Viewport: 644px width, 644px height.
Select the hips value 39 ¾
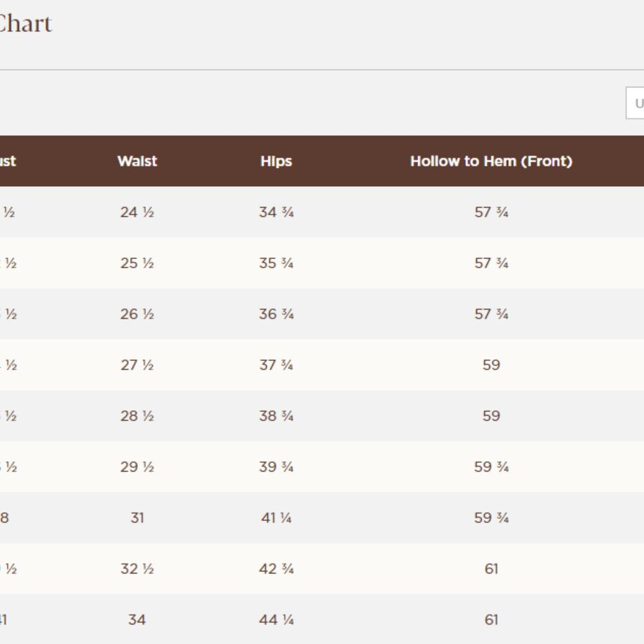pos(276,467)
